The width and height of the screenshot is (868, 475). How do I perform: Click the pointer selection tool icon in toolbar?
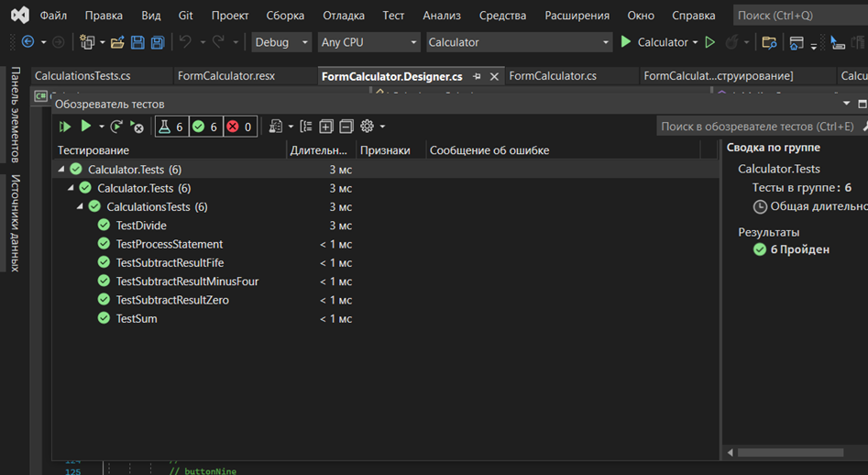click(838, 42)
